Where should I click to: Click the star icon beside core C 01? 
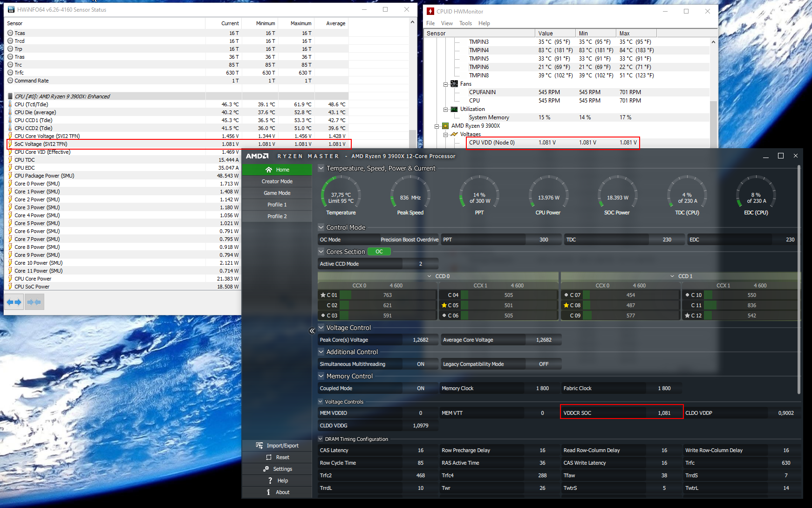pyautogui.click(x=323, y=295)
